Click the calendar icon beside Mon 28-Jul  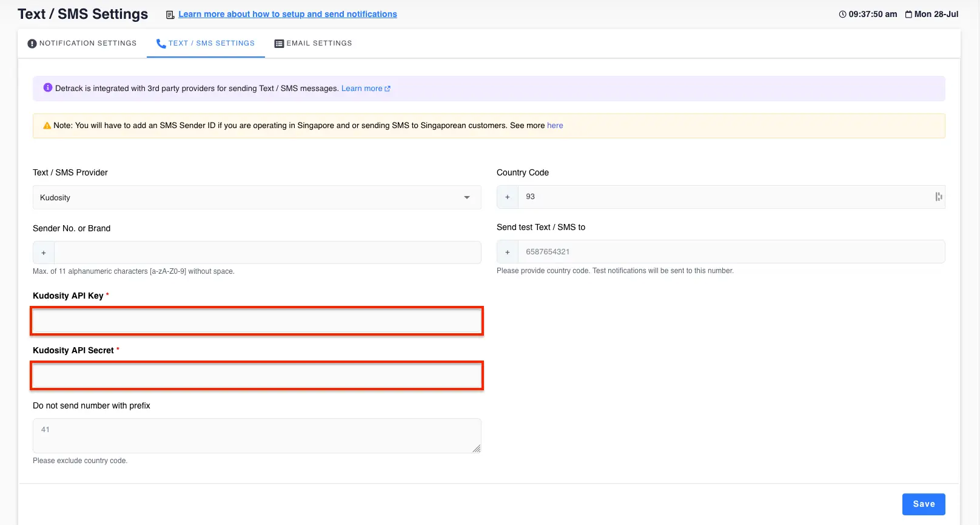(x=908, y=14)
